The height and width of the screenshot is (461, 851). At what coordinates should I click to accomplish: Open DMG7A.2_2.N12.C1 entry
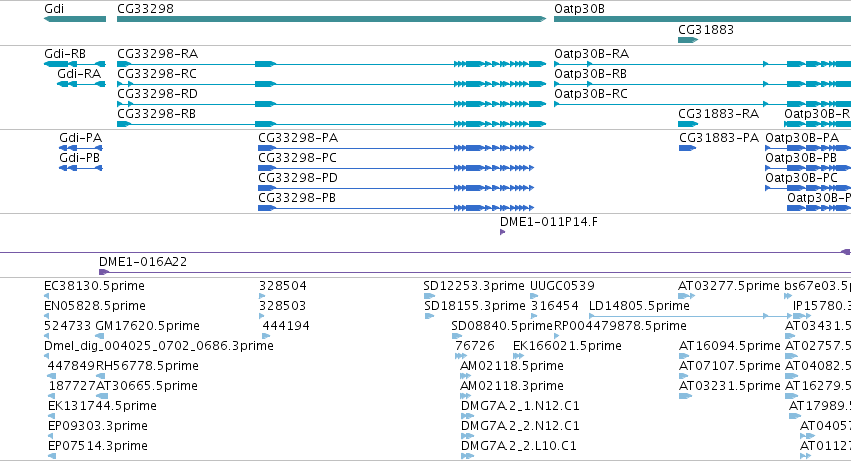coord(520,427)
